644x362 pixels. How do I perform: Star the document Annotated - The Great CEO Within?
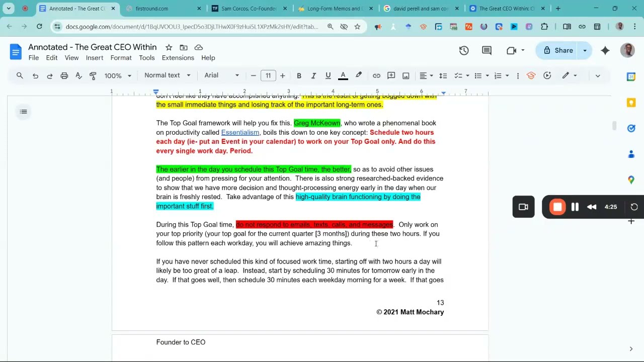169,47
